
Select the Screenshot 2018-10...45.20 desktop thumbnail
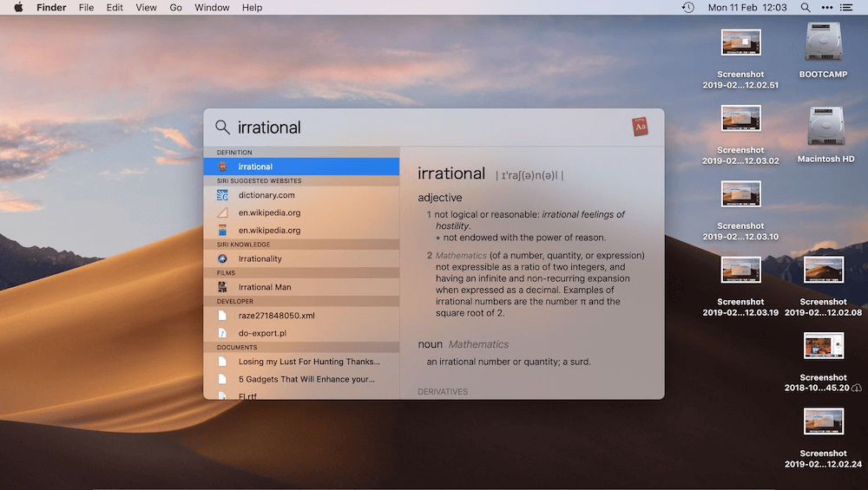coord(823,346)
